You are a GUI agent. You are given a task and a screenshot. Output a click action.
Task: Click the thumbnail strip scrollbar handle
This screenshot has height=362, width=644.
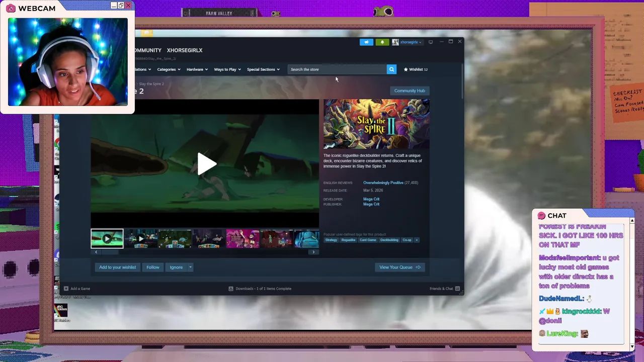(x=111, y=252)
